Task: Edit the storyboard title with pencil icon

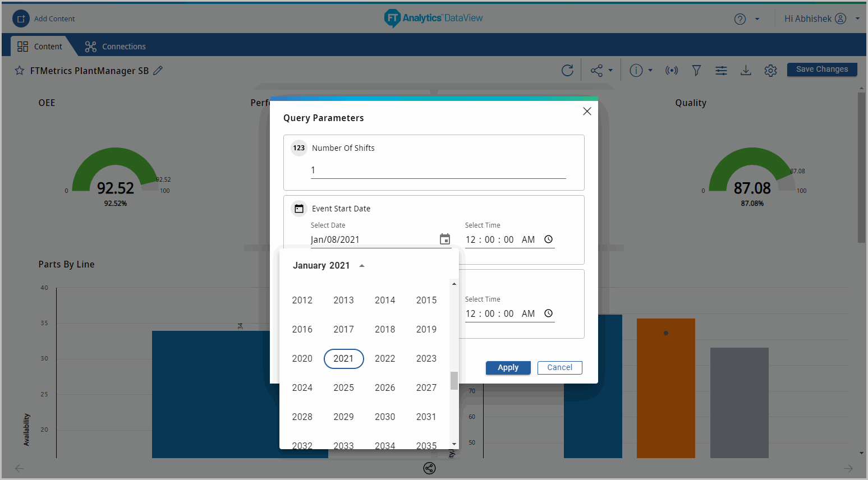Action: pos(158,70)
